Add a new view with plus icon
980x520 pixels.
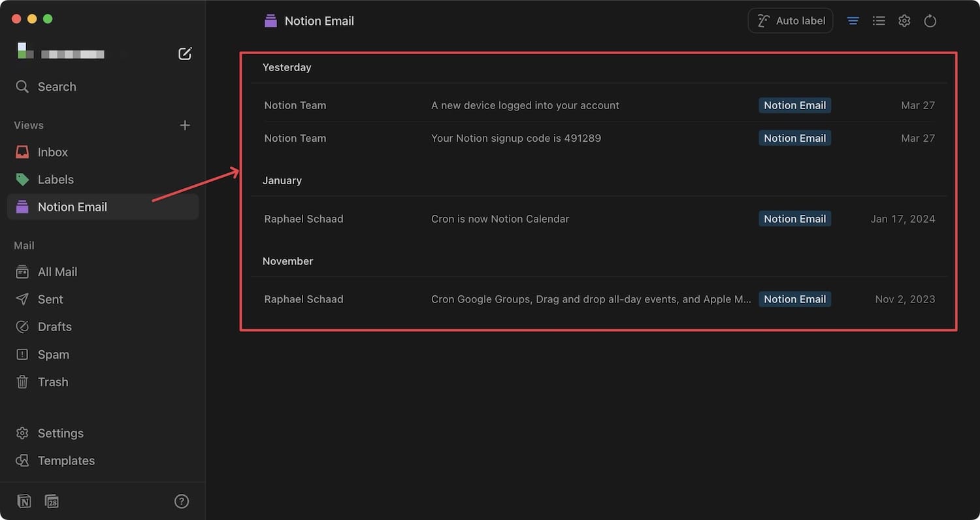[x=185, y=125]
